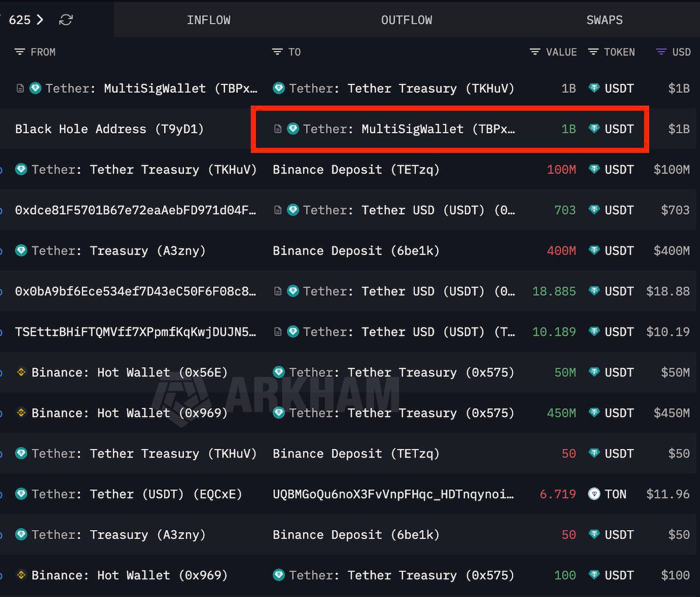Screen dimensions: 700x597
Task: Open Black Hole Address (T9yD1) link
Action: tap(109, 129)
